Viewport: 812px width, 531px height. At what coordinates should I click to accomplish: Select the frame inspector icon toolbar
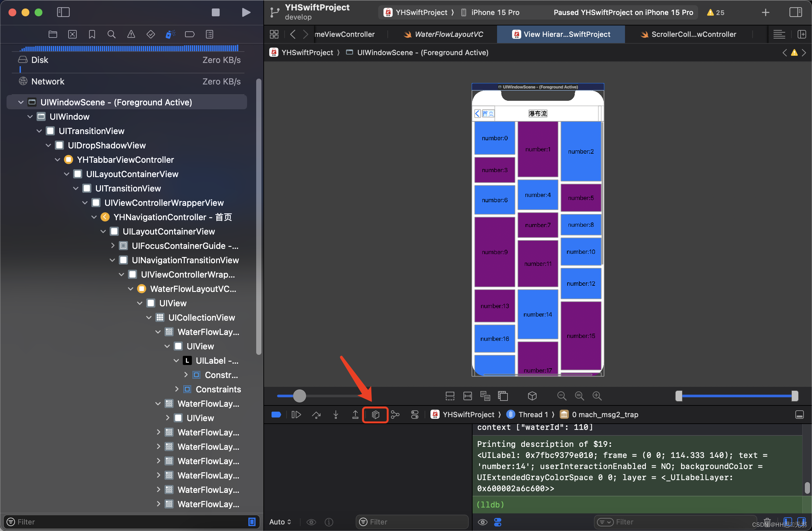(376, 414)
